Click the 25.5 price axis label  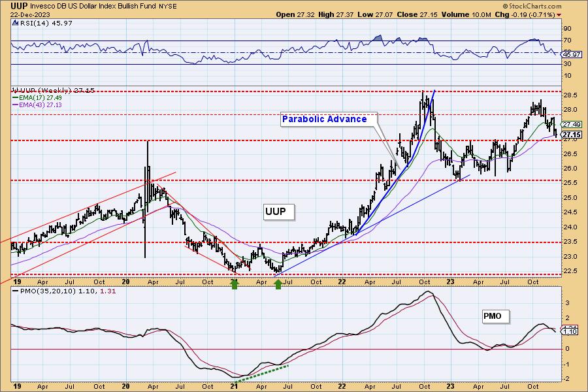[570, 183]
